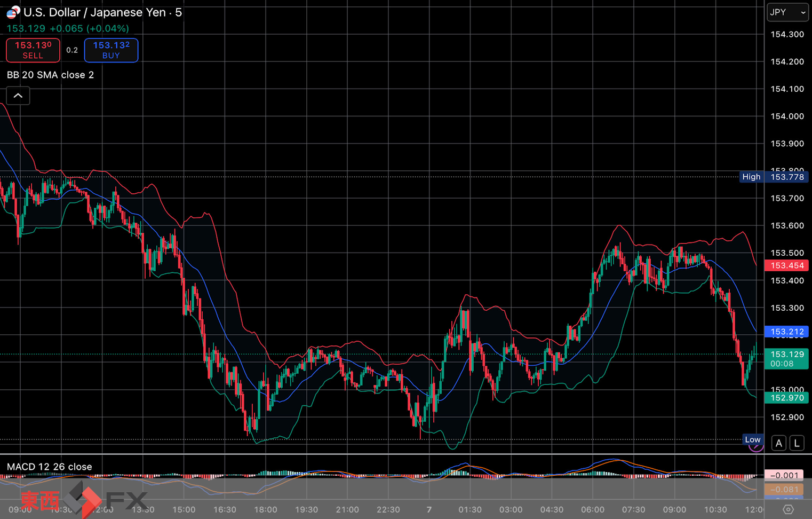
Task: Collapse indicator legend with chevron arrow
Action: click(18, 96)
